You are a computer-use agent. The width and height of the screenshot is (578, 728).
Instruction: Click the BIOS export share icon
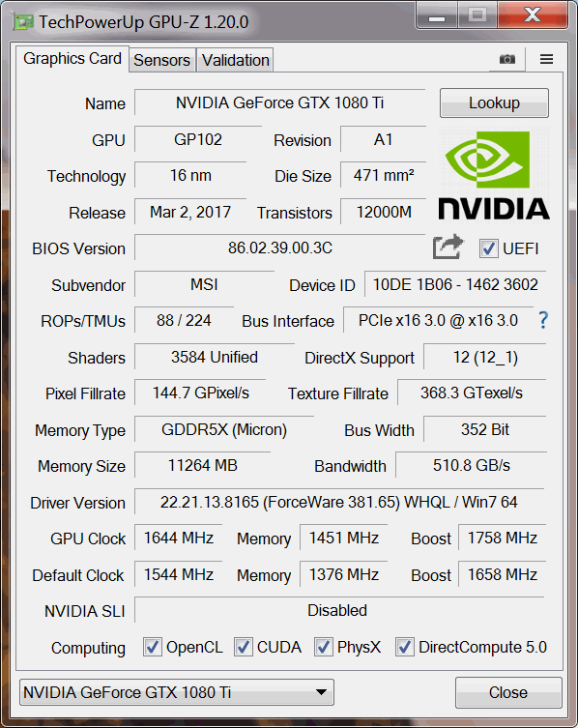click(x=448, y=247)
